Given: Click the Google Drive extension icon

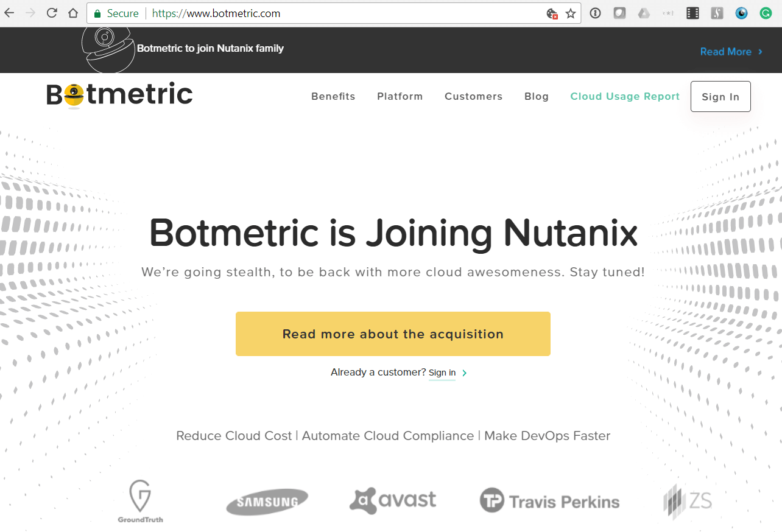Looking at the screenshot, I should pos(644,12).
